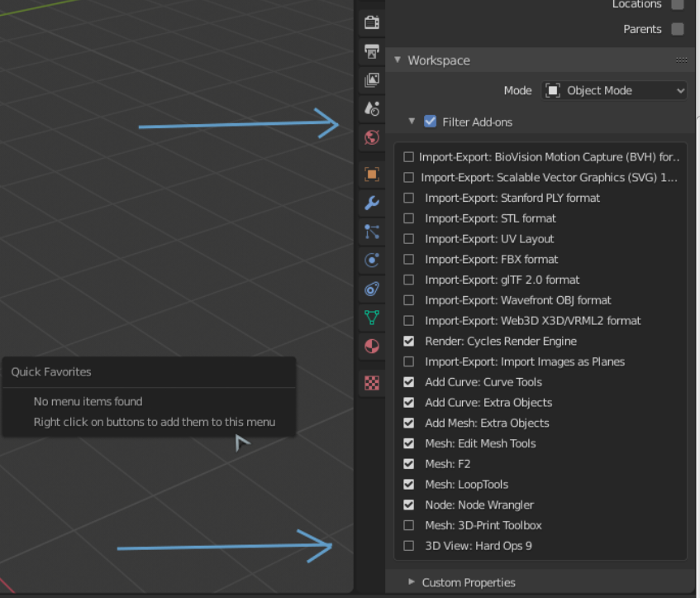Enable Wavefront OBJ format add-on
Viewport: 700px width, 598px height.
(408, 300)
